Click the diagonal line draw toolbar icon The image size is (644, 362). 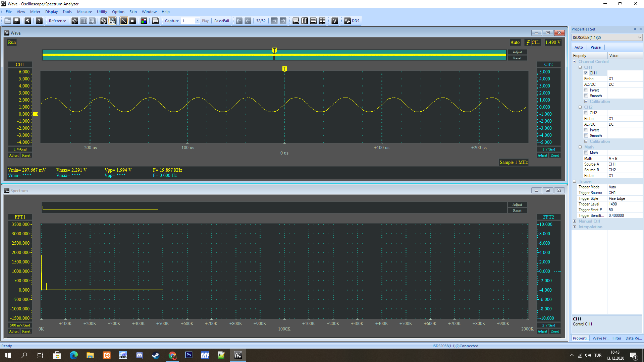point(124,21)
